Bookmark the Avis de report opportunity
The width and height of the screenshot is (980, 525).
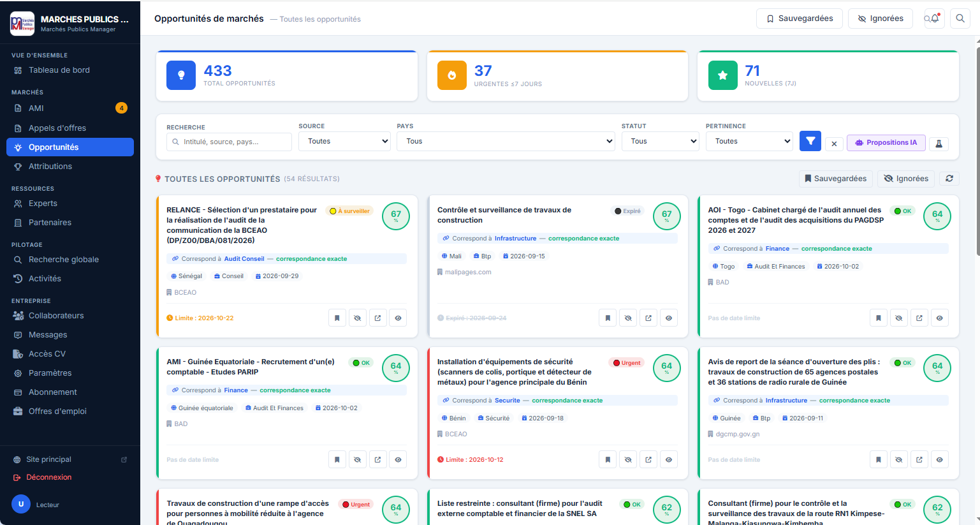tap(878, 459)
